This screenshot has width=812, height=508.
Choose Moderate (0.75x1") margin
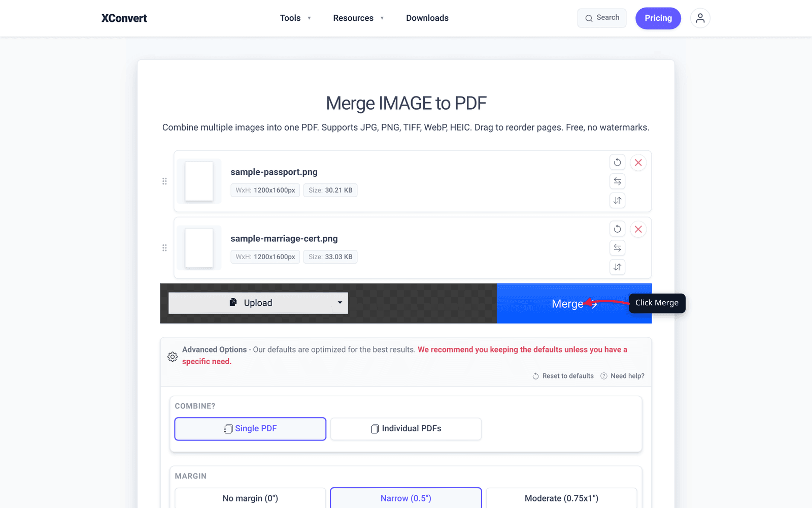(x=561, y=498)
